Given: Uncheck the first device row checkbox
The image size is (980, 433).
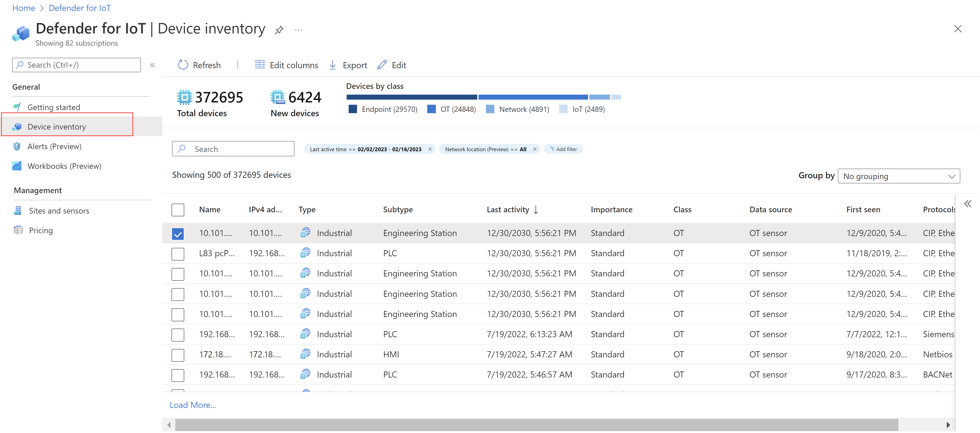Looking at the screenshot, I should click(x=178, y=233).
